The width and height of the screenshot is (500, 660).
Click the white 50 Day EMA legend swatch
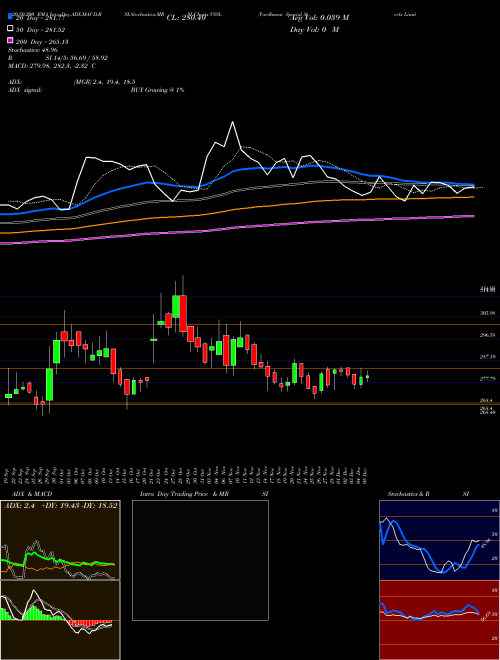(x=10, y=29)
